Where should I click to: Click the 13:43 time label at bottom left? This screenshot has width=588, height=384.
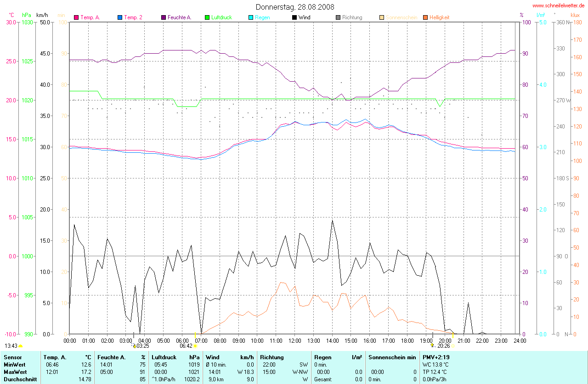click(x=11, y=346)
